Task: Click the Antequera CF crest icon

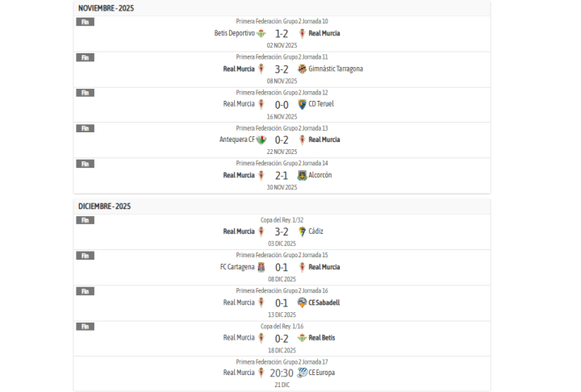Action: pyautogui.click(x=261, y=140)
